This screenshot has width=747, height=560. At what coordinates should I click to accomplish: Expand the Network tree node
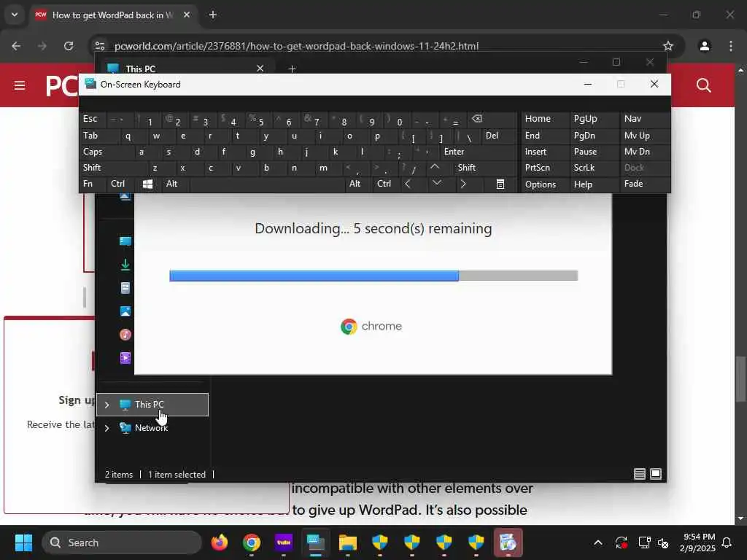pos(107,428)
